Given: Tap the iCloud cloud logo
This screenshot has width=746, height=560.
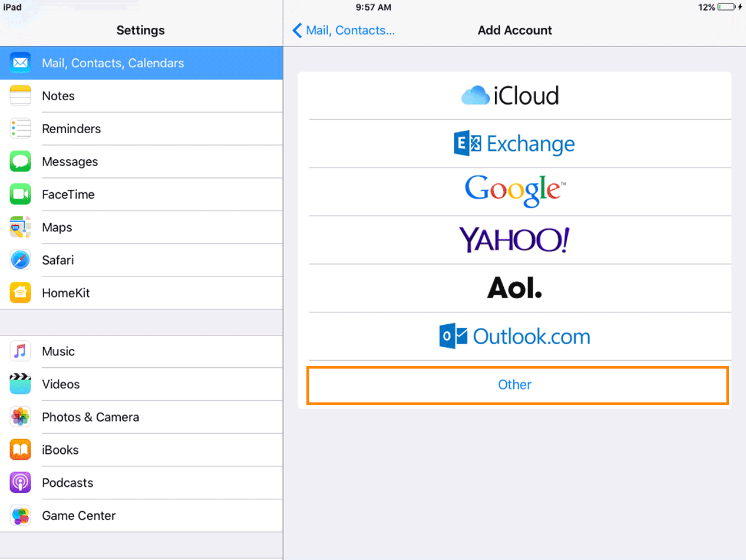Looking at the screenshot, I should coord(476,95).
